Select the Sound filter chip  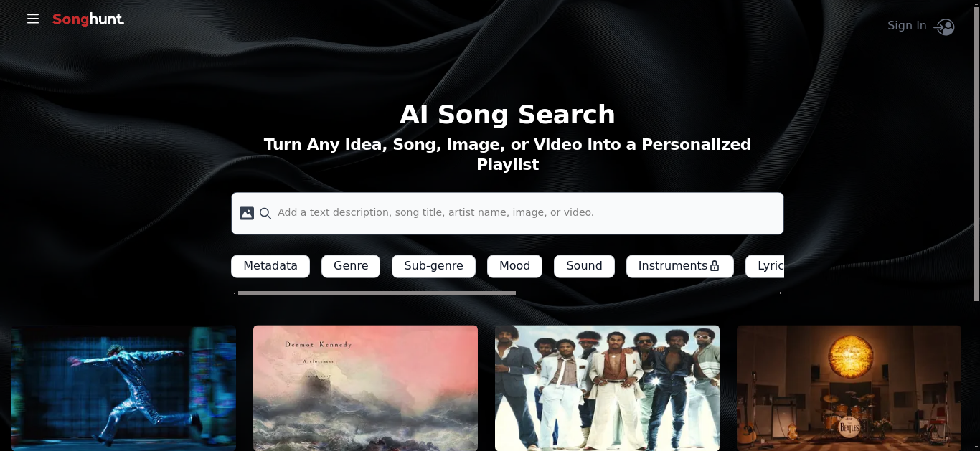[584, 266]
